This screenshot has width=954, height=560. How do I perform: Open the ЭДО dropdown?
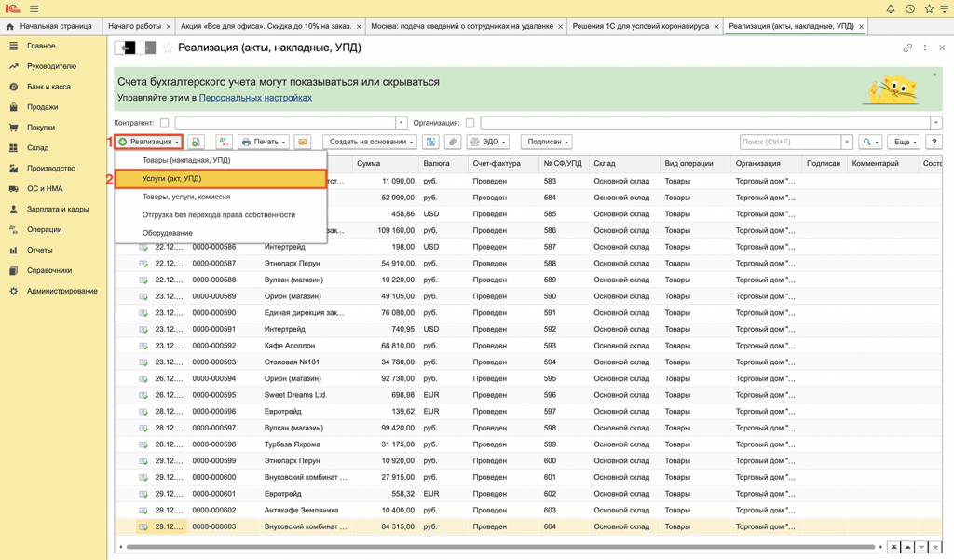[488, 142]
